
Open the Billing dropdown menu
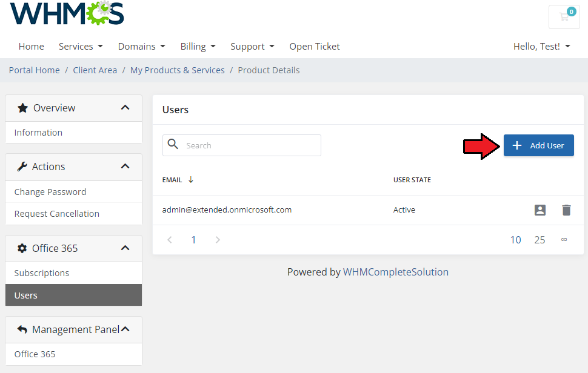tap(198, 47)
